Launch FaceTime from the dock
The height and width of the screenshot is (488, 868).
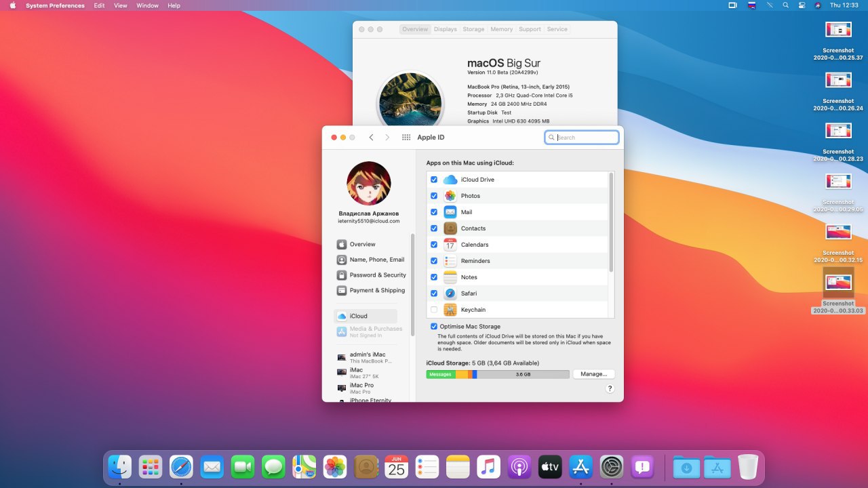coord(243,466)
